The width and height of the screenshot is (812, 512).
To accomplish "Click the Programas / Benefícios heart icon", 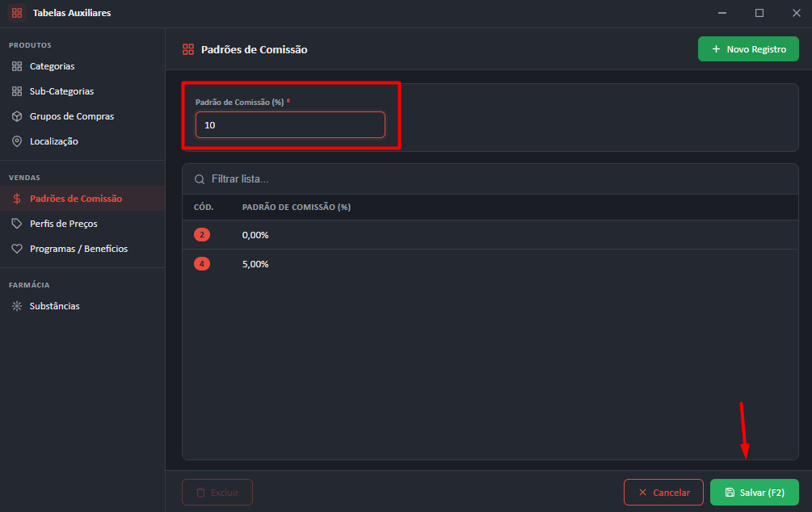I will pyautogui.click(x=17, y=249).
